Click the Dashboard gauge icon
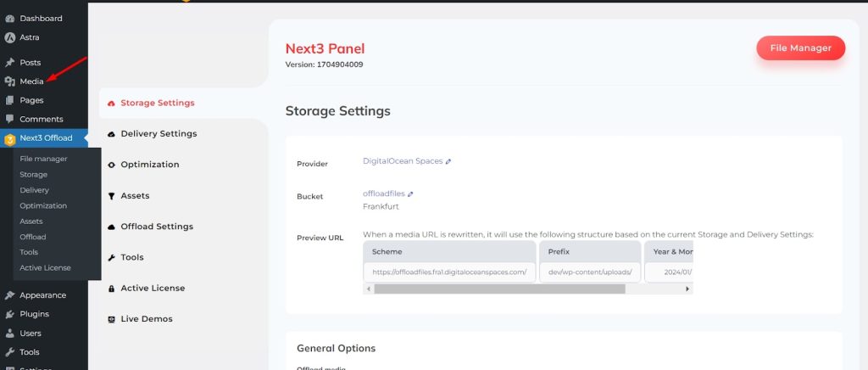The image size is (868, 370). point(9,19)
